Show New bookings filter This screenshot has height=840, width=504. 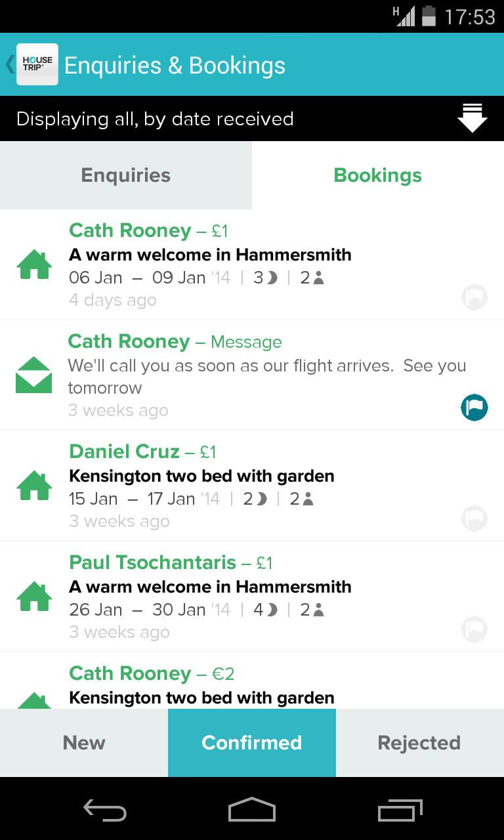point(84,743)
